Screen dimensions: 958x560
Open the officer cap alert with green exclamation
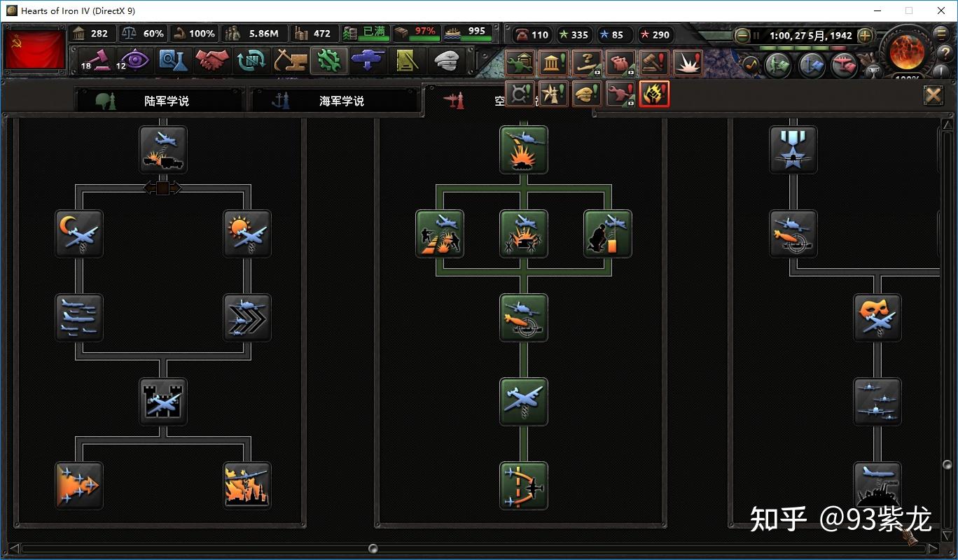tap(587, 94)
